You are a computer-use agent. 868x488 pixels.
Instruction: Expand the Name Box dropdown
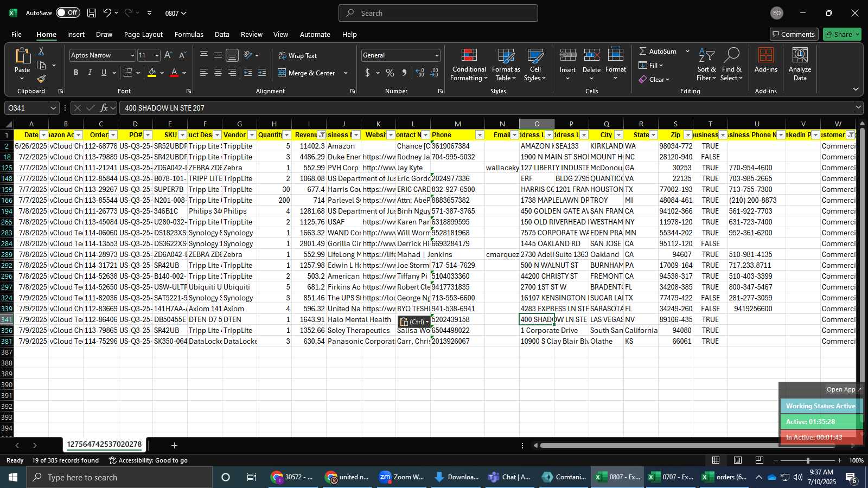coord(53,108)
